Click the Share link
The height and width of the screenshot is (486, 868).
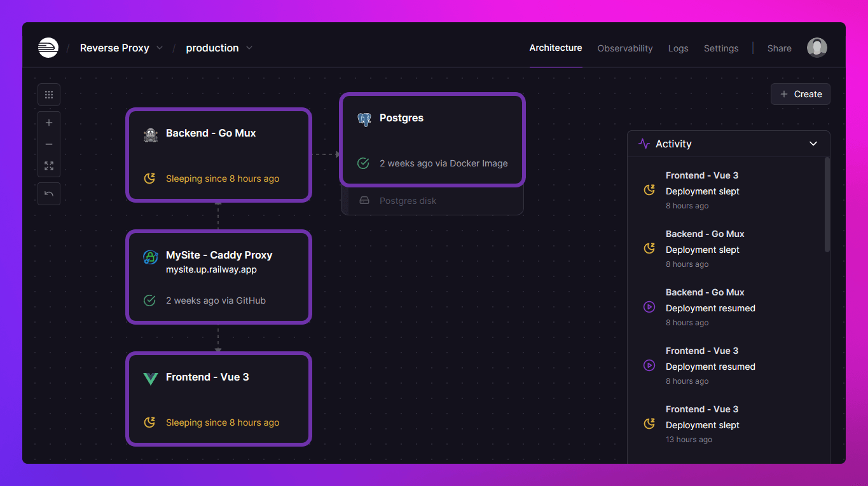click(779, 48)
